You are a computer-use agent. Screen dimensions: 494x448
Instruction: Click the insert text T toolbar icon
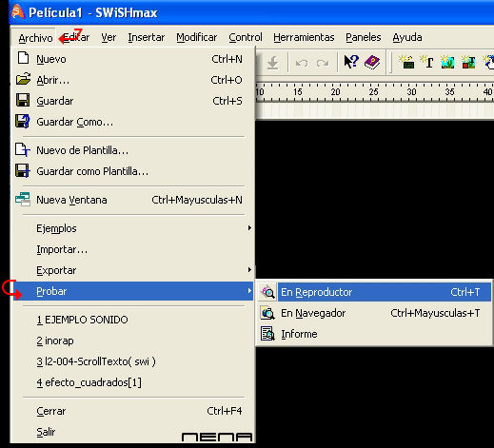click(426, 62)
